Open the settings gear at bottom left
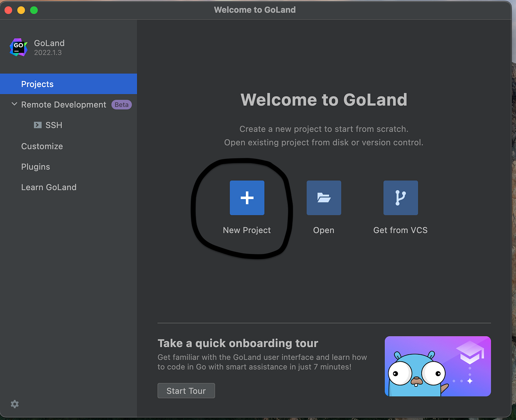This screenshot has height=420, width=516. click(x=14, y=404)
